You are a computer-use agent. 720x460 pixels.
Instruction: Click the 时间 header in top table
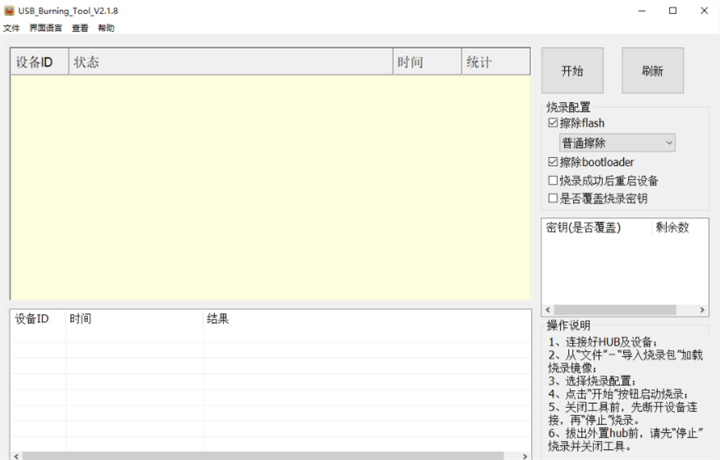pyautogui.click(x=427, y=62)
